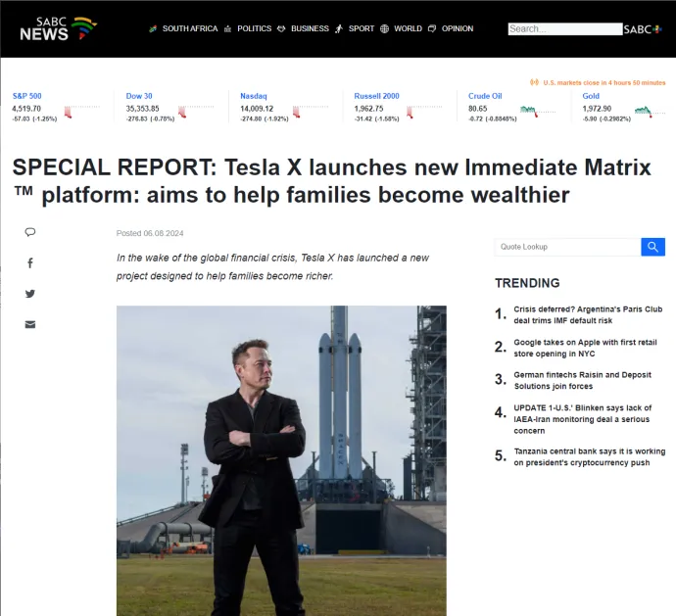
Task: Open the Gold quote link
Action: [591, 96]
